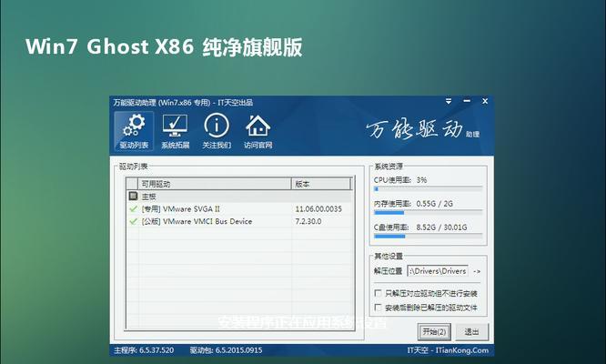Image resolution: width=606 pixels, height=364 pixels.
Task: Select the [公版] VMware VMCI Bus Device text
Action: click(x=197, y=221)
